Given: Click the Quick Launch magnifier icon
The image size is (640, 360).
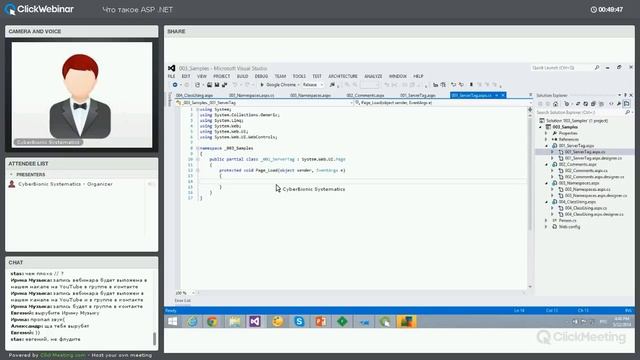Looking at the screenshot, I should coord(597,68).
